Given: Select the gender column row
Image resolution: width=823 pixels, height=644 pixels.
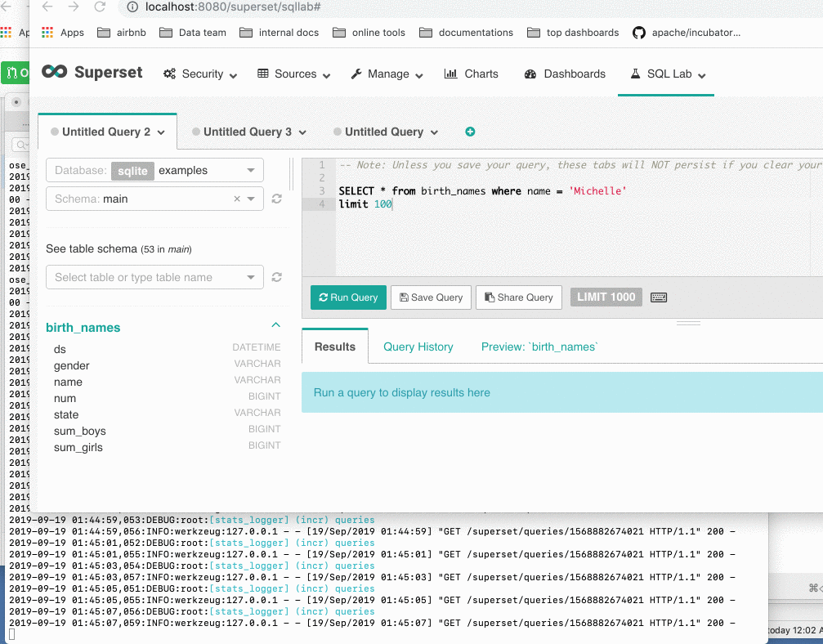Looking at the screenshot, I should [167, 364].
